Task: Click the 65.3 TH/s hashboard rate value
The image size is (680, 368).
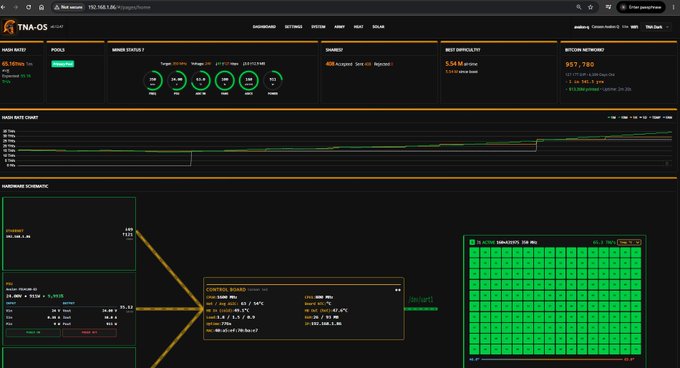Action: pos(604,242)
